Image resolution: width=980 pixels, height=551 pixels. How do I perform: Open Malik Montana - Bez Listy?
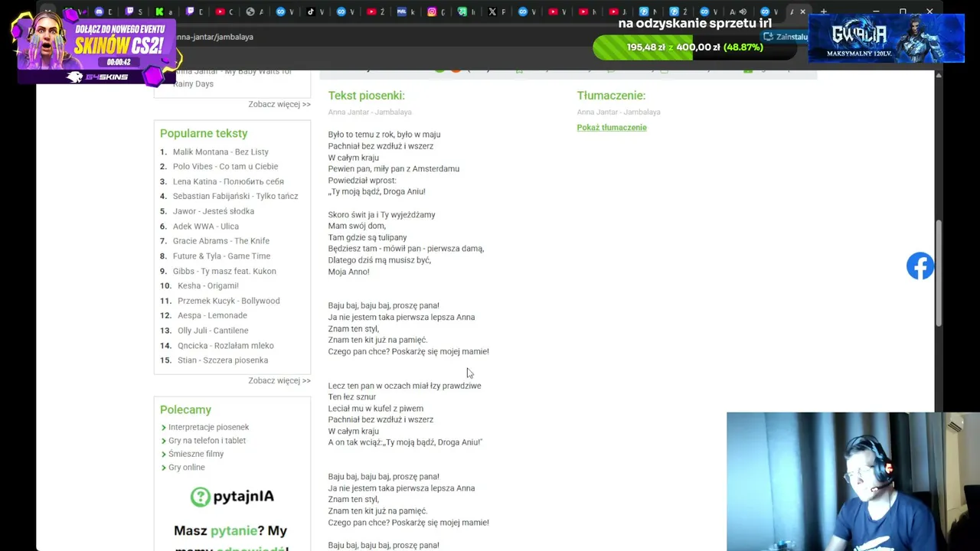point(220,152)
